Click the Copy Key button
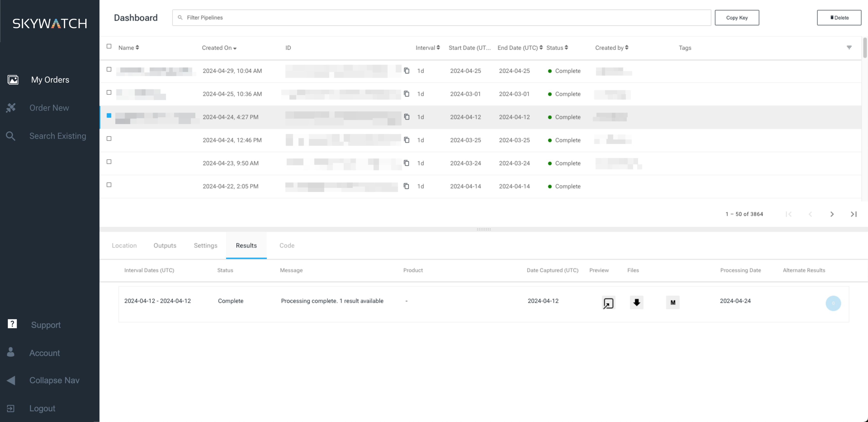 [737, 17]
